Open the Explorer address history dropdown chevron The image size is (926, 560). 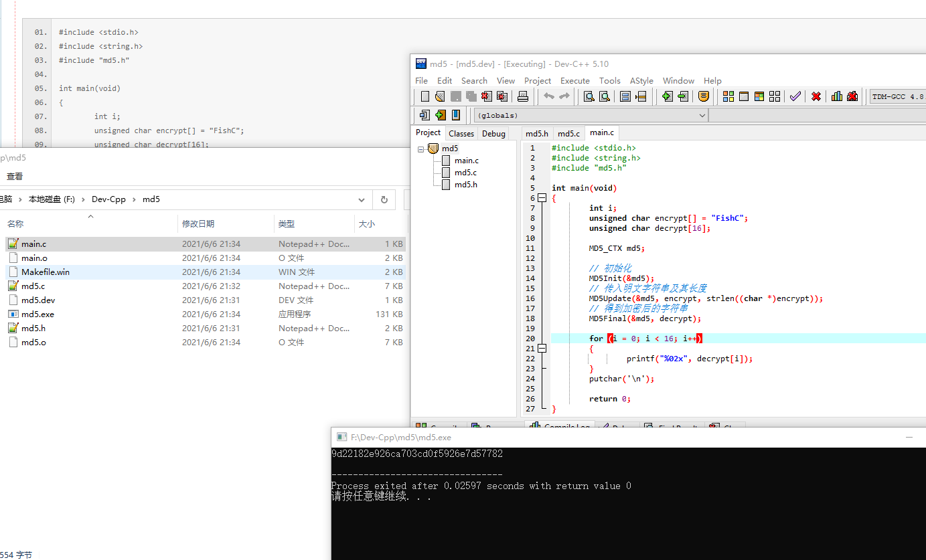(362, 199)
